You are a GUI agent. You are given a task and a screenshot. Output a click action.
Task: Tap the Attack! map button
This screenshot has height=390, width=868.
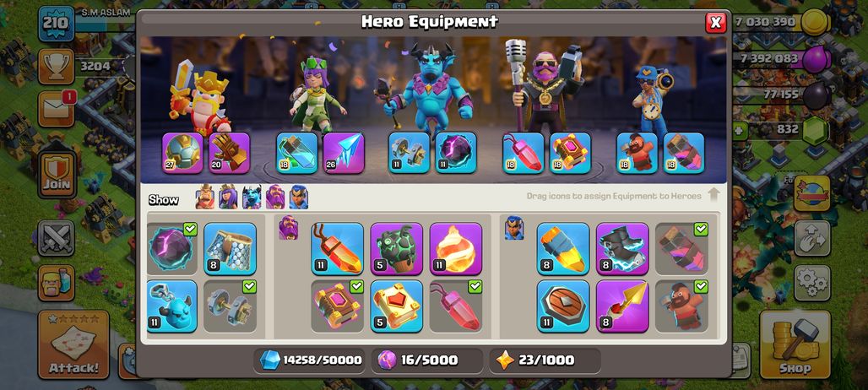pos(73,344)
